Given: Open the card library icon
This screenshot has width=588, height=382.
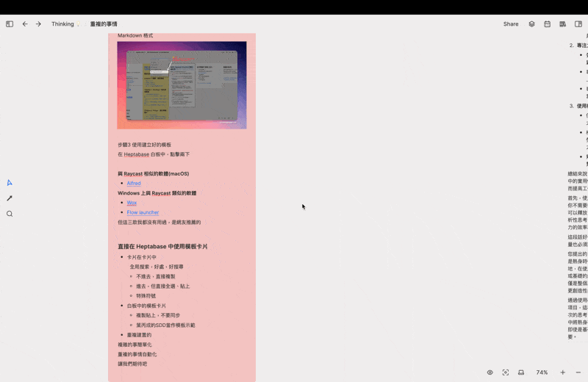Looking at the screenshot, I should [562, 24].
